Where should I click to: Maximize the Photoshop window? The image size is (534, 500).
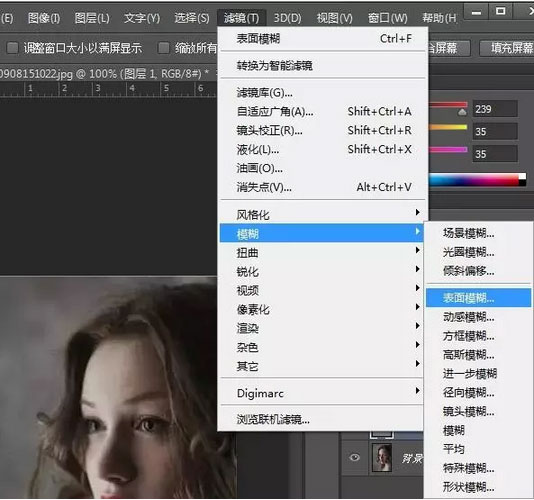(x=500, y=12)
